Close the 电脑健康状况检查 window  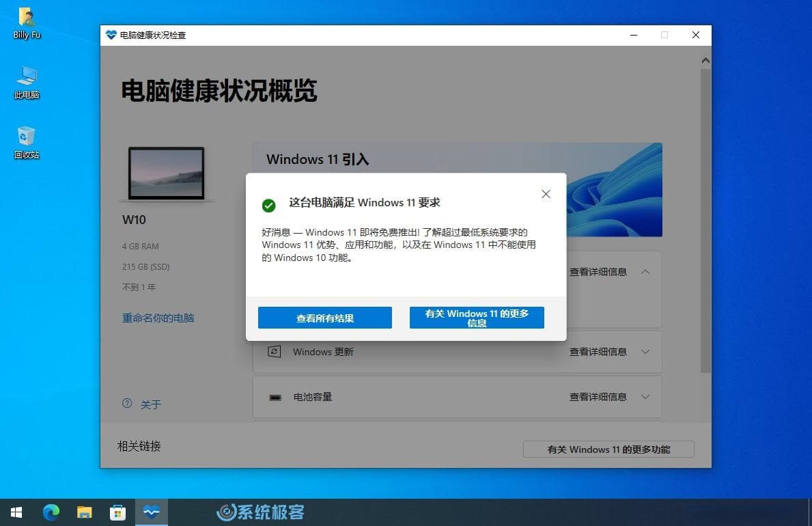pos(695,36)
